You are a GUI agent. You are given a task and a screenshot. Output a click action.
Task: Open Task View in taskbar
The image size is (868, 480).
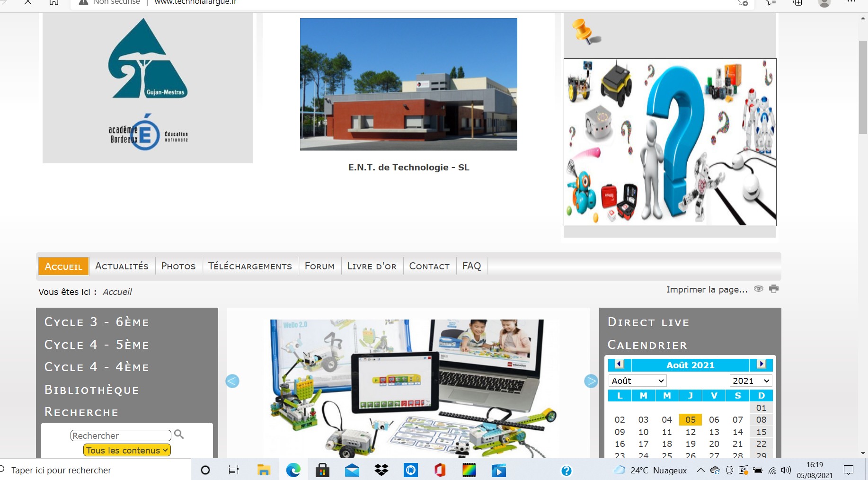tap(234, 470)
